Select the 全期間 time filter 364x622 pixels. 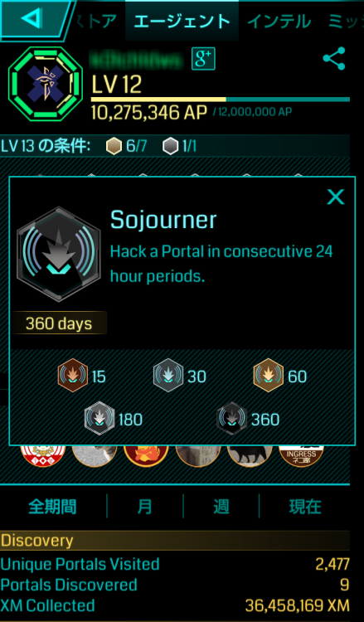(x=52, y=507)
